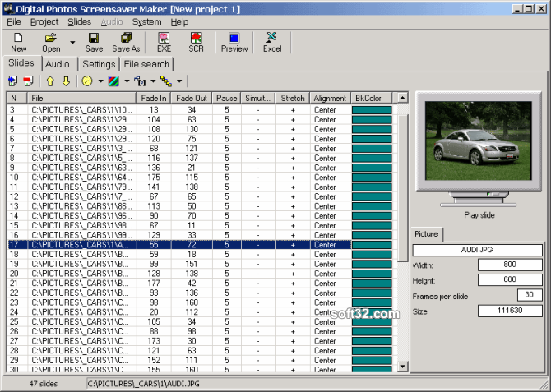Image resolution: width=551 pixels, height=392 pixels.
Task: Create SCR screensaver with SCR icon
Action: pos(196,41)
